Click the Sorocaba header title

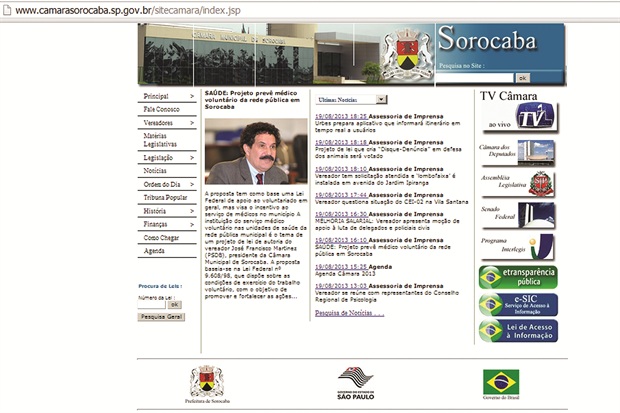pos(487,39)
